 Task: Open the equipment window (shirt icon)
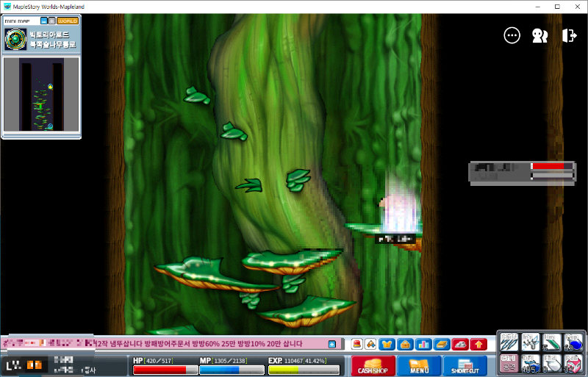[x=387, y=344]
